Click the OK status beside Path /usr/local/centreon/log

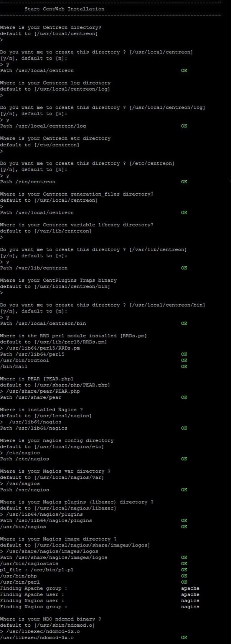coord(184,126)
